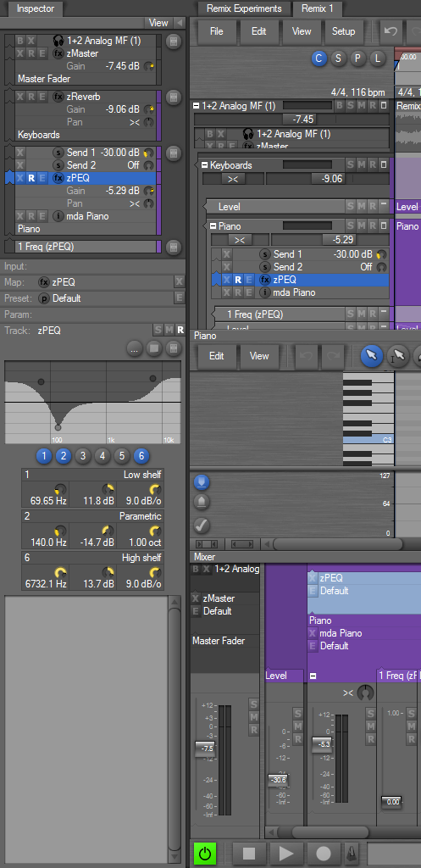Toggle the C round button
Image resolution: width=421 pixels, height=868 pixels.
(319, 58)
